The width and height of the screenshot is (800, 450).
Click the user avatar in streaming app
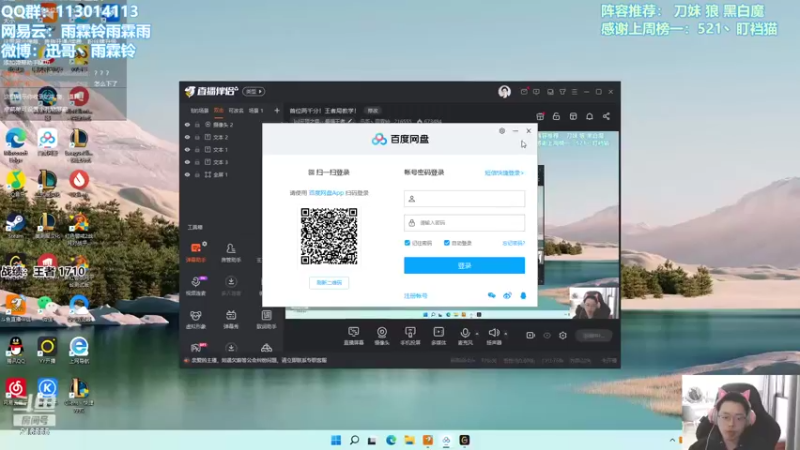click(504, 91)
